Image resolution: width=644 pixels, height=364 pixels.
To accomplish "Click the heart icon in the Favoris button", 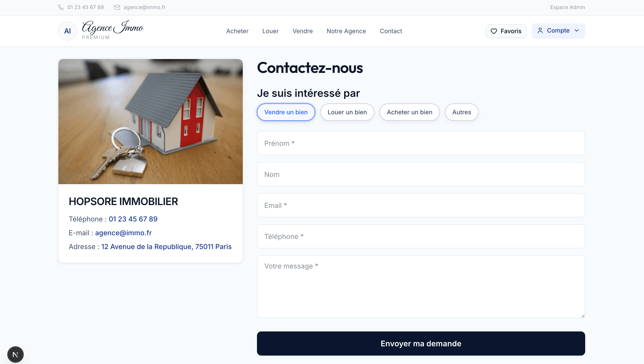I will (494, 31).
